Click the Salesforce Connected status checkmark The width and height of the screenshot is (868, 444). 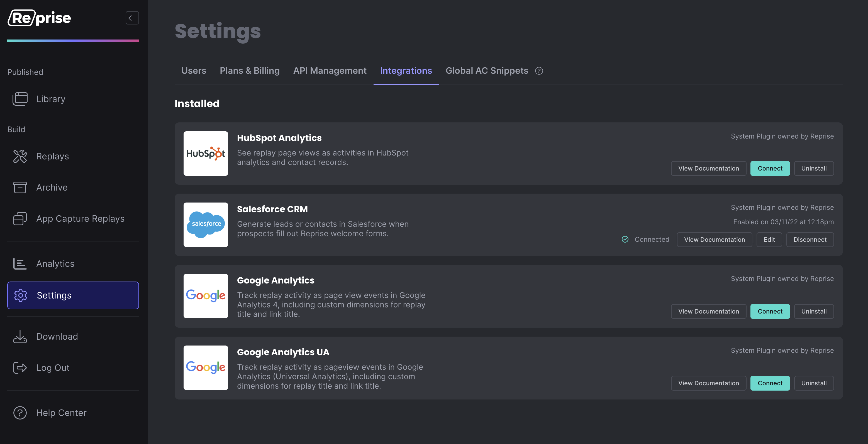pyautogui.click(x=625, y=239)
